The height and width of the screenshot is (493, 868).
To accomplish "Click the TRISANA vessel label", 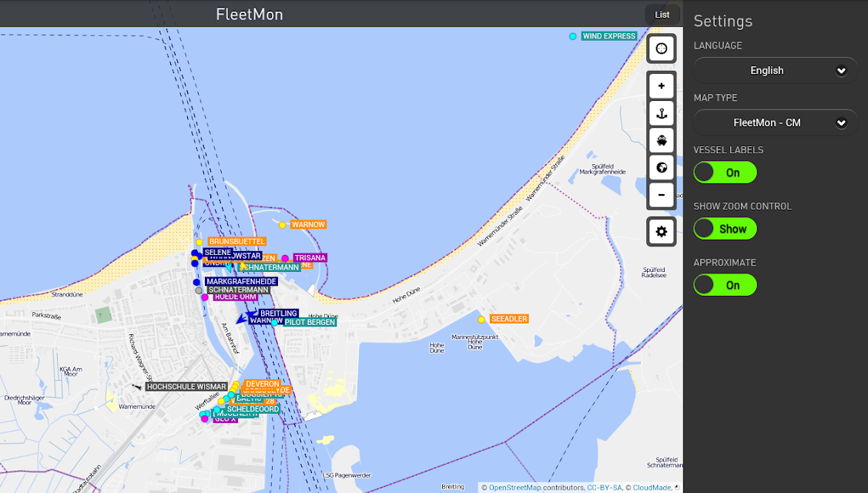I will coord(310,257).
